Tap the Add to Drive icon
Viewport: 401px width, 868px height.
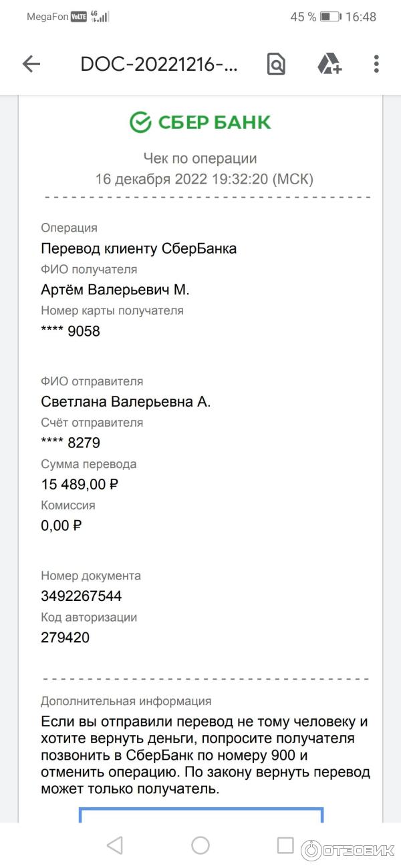tap(329, 64)
